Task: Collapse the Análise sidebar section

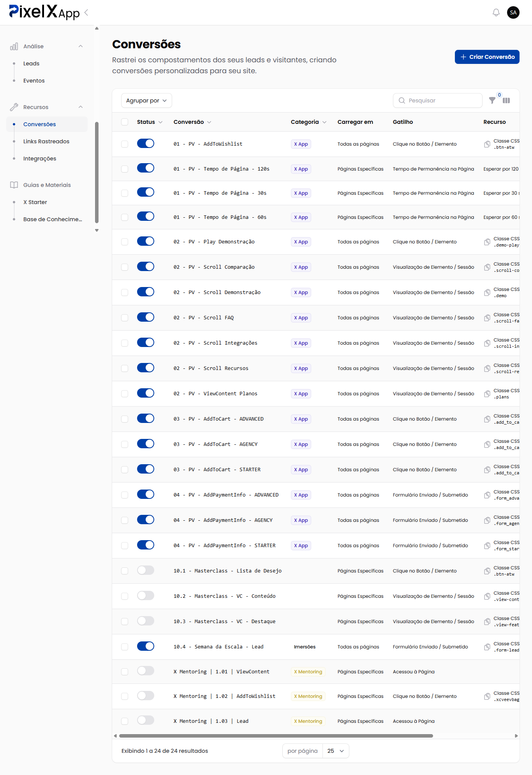Action: (81, 46)
